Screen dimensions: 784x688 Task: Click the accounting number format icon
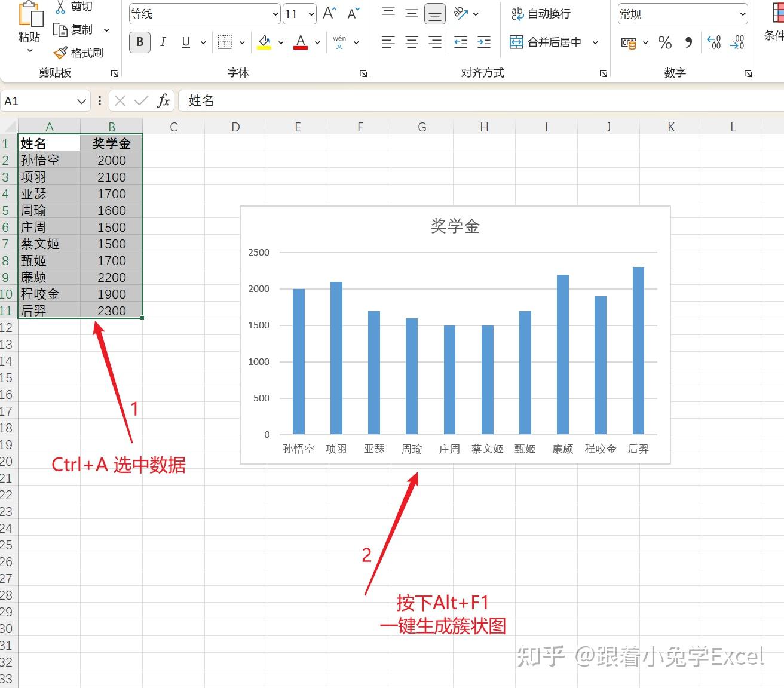pyautogui.click(x=628, y=42)
